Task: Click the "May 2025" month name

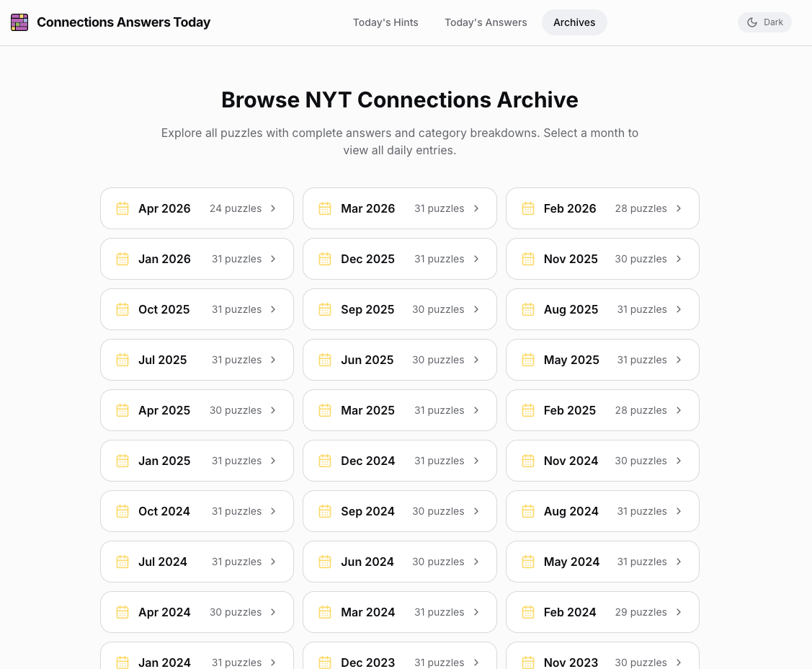Action: point(571,360)
